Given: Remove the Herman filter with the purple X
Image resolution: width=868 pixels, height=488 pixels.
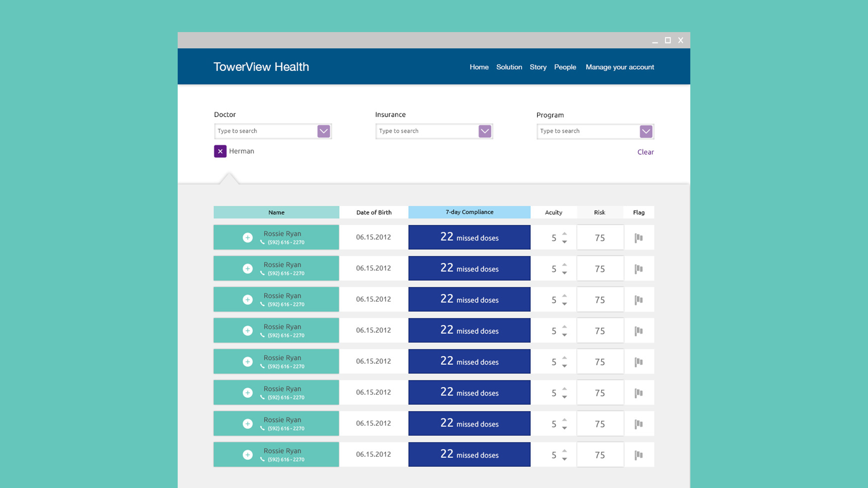Looking at the screenshot, I should [220, 151].
